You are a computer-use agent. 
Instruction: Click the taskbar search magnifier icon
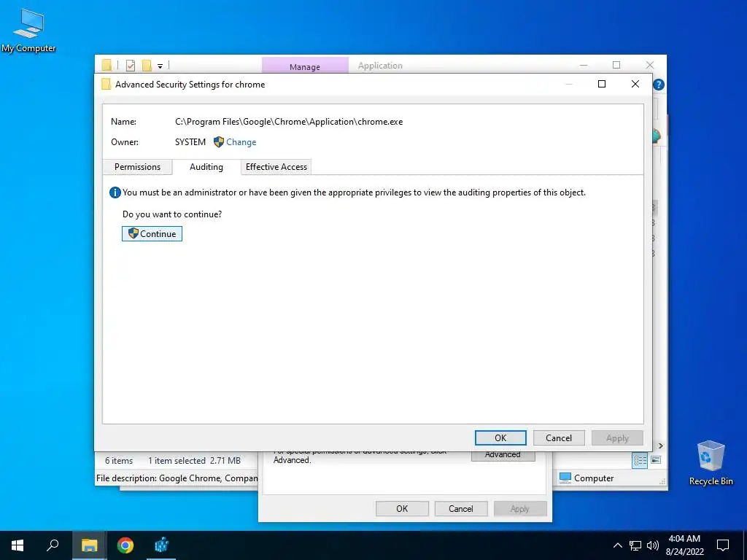click(x=53, y=545)
